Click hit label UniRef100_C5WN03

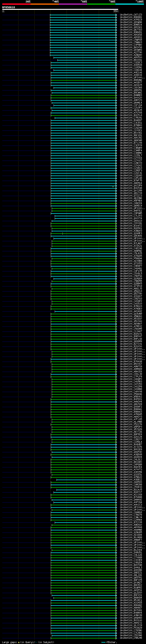tap(131, 42)
